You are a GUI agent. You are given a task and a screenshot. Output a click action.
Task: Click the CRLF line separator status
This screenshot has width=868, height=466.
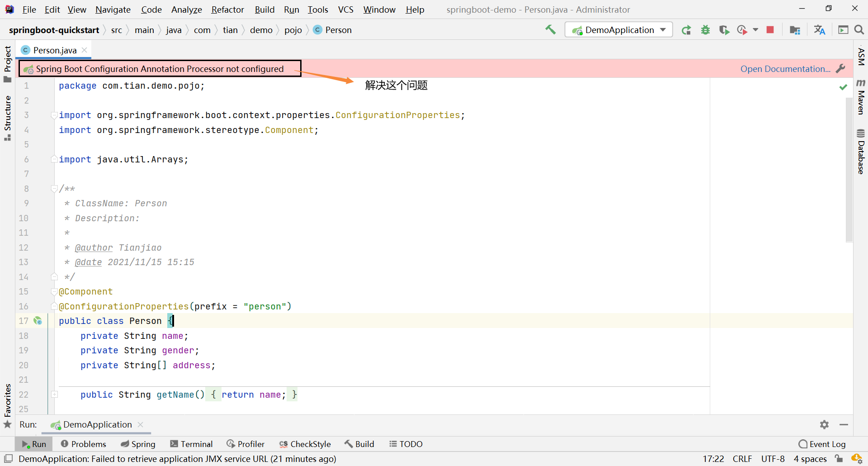pos(742,459)
